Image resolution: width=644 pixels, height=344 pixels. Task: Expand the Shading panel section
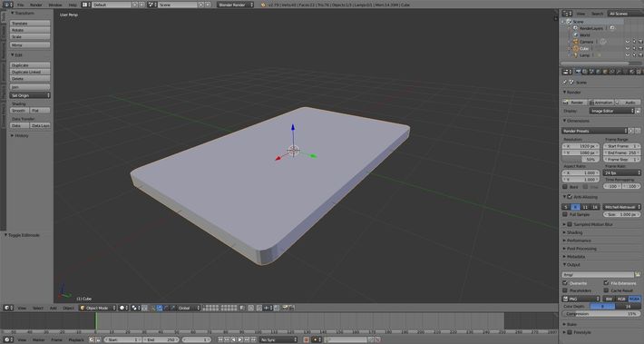pos(574,232)
